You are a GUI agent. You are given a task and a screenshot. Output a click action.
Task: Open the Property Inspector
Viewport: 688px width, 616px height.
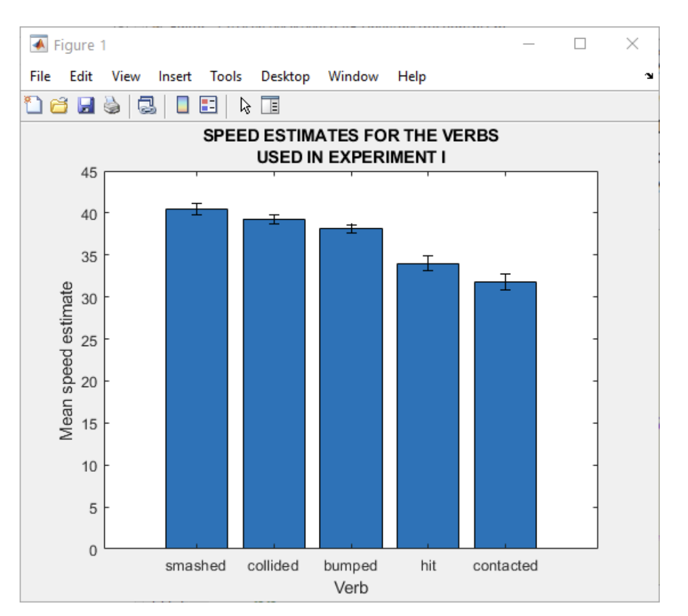click(x=270, y=106)
